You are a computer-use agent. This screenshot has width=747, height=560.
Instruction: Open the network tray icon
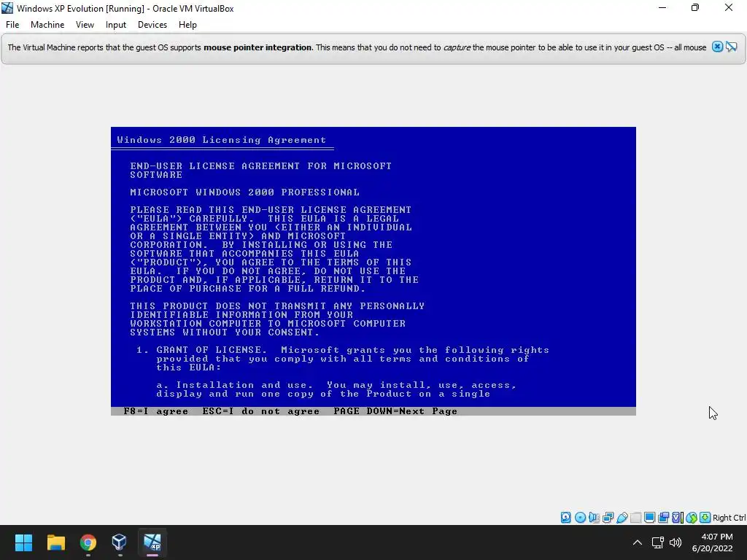658,542
